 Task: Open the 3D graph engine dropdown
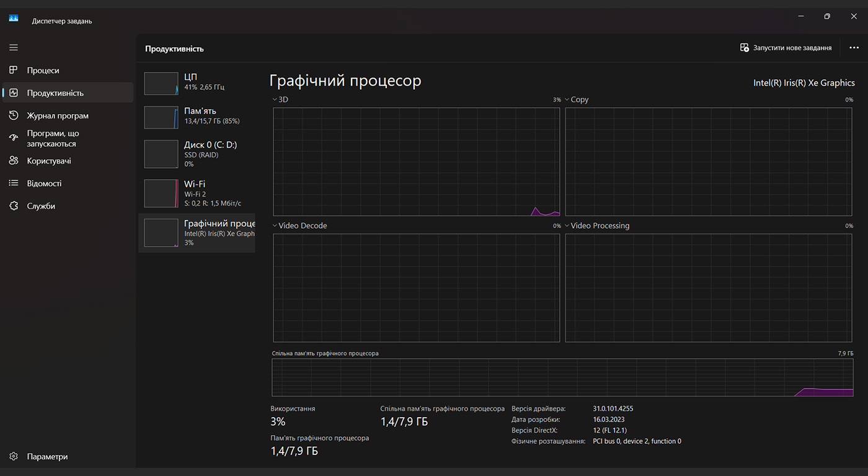pyautogui.click(x=280, y=99)
